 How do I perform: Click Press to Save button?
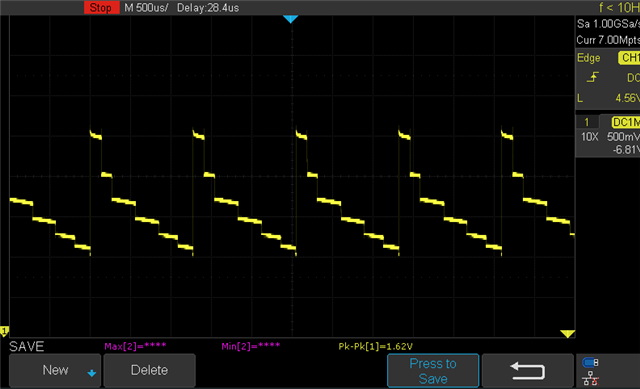pyautogui.click(x=433, y=371)
